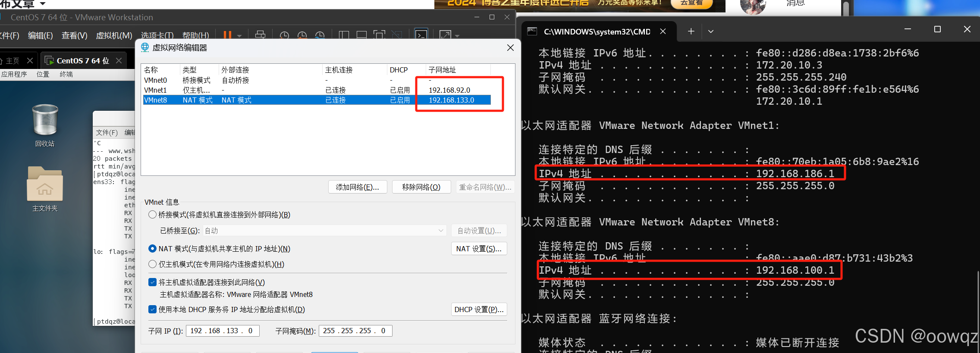This screenshot has width=980, height=353.
Task: Pause the virtual machine with the orange pause icon
Action: tap(227, 35)
